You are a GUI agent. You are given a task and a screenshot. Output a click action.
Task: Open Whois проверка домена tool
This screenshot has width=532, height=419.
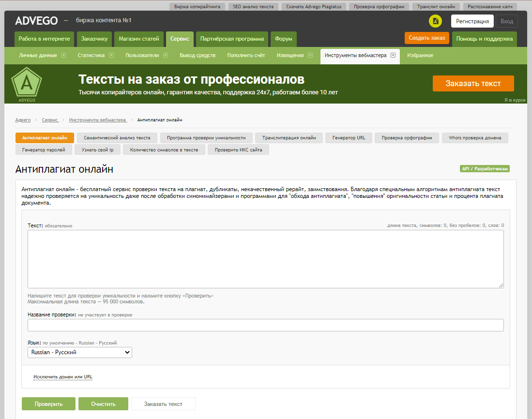(x=475, y=137)
